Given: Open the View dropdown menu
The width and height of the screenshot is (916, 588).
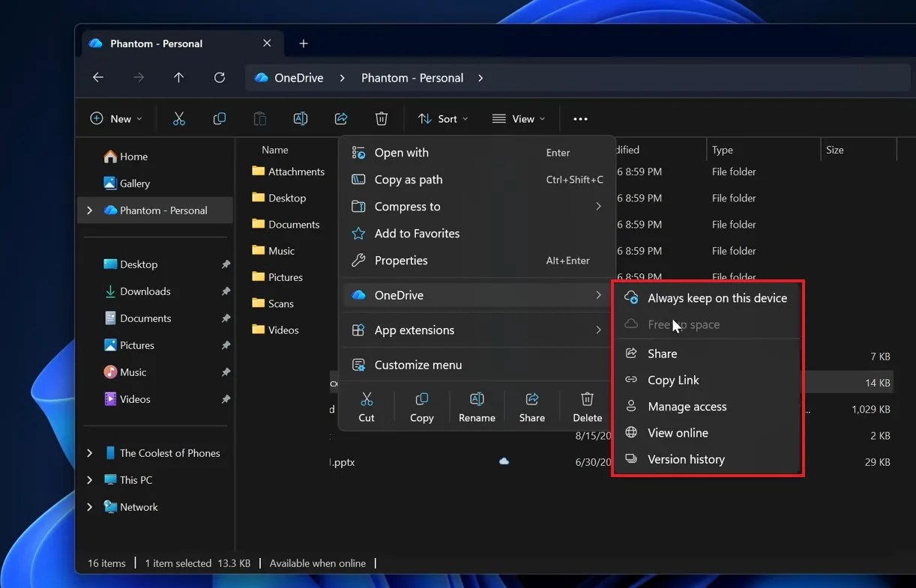Looking at the screenshot, I should 519,118.
